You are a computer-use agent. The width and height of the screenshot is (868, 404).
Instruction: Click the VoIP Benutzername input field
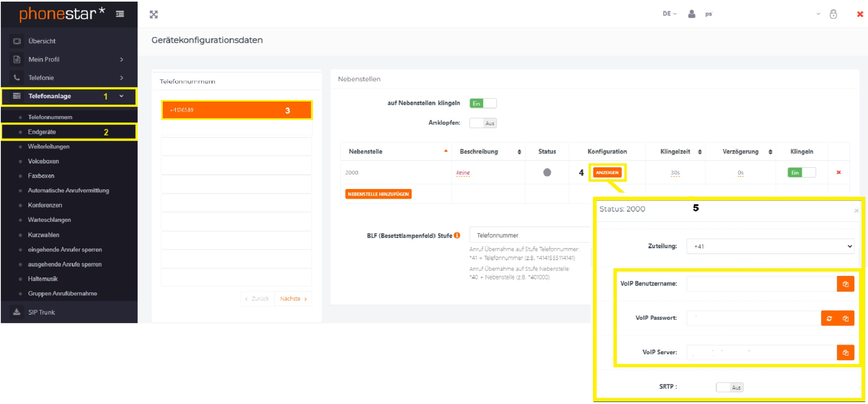pos(761,284)
